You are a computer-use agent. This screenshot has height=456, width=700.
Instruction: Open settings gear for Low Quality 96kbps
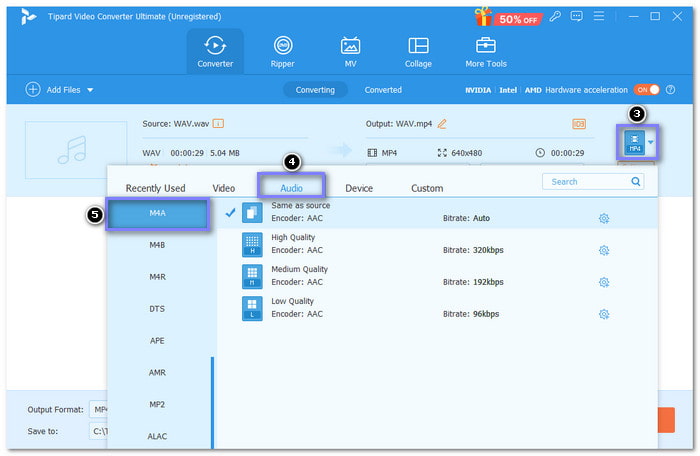click(604, 314)
